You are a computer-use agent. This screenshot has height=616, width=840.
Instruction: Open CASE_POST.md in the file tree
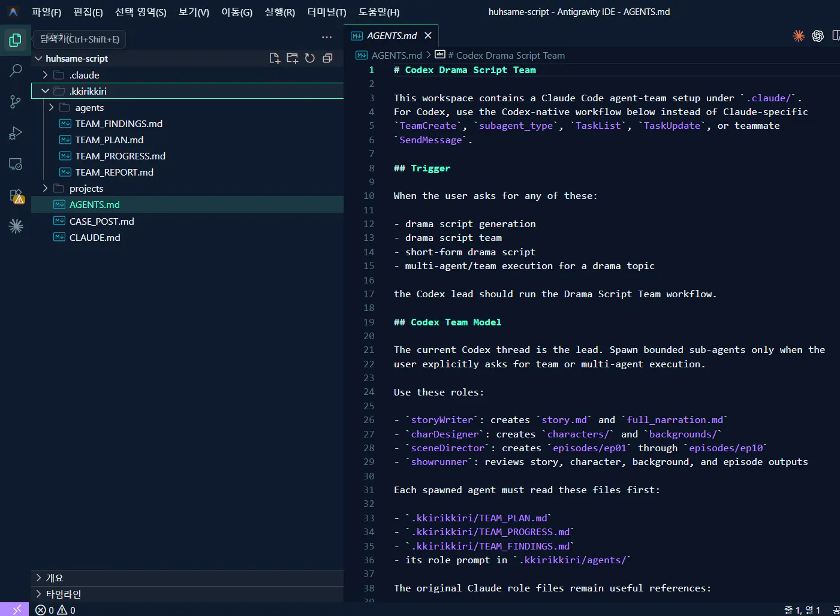tap(101, 221)
